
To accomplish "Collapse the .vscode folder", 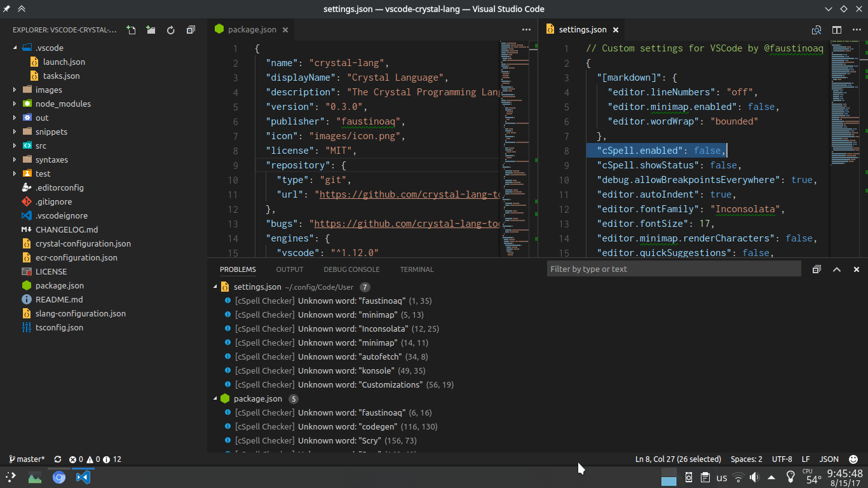I will 15,48.
